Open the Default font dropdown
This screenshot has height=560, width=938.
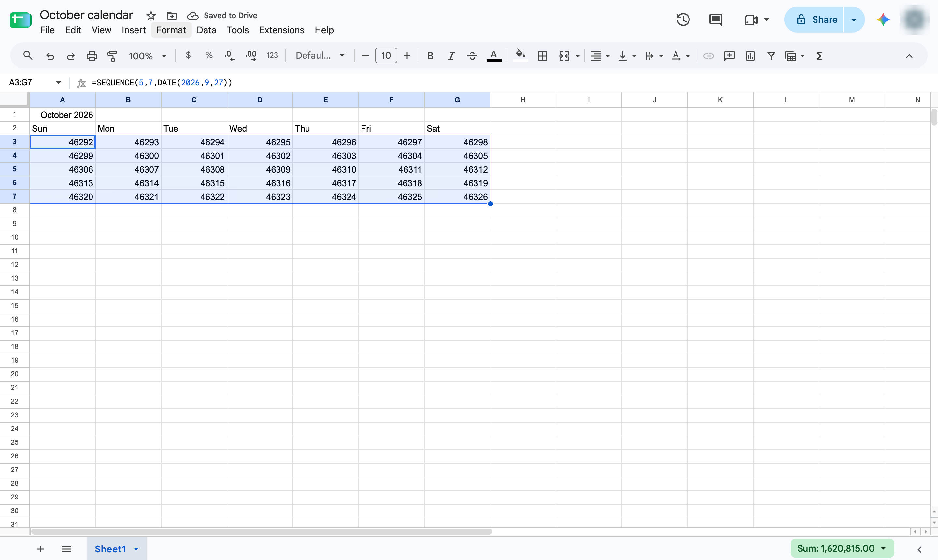[320, 55]
